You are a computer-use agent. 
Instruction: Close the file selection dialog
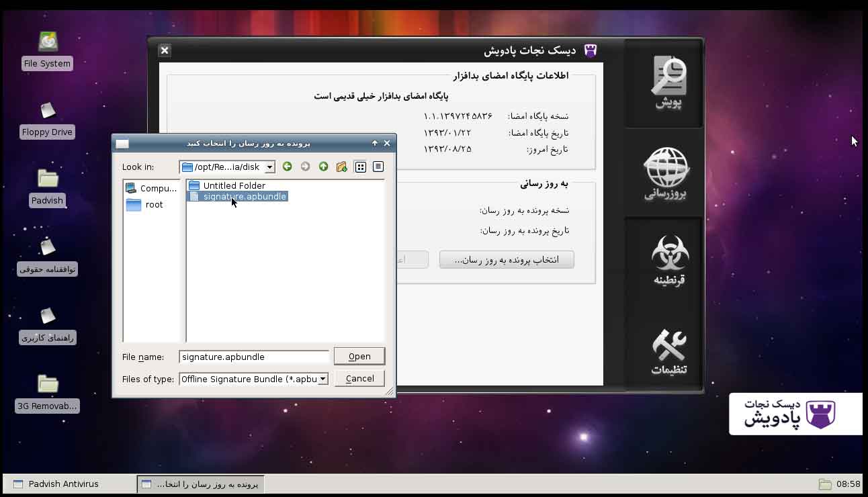tap(387, 143)
